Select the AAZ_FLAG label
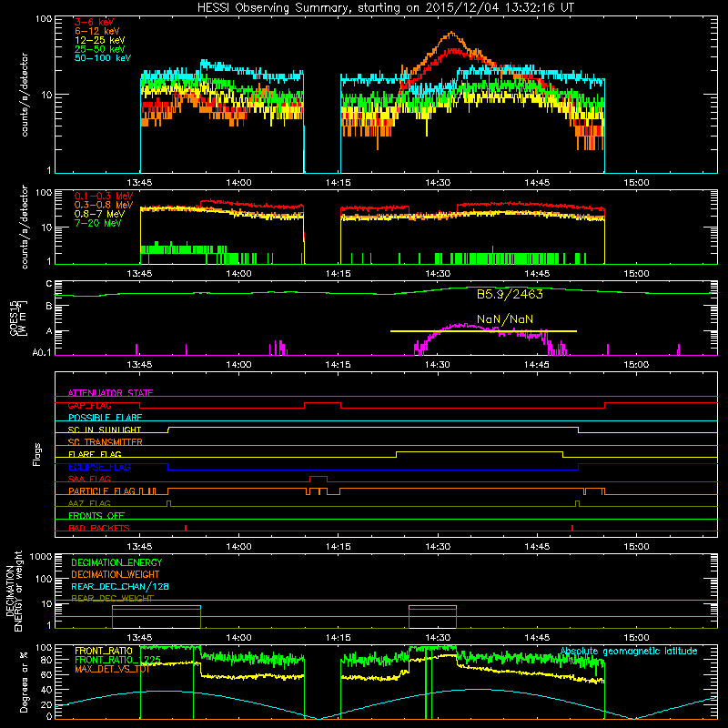The width and height of the screenshot is (728, 728). tap(89, 503)
